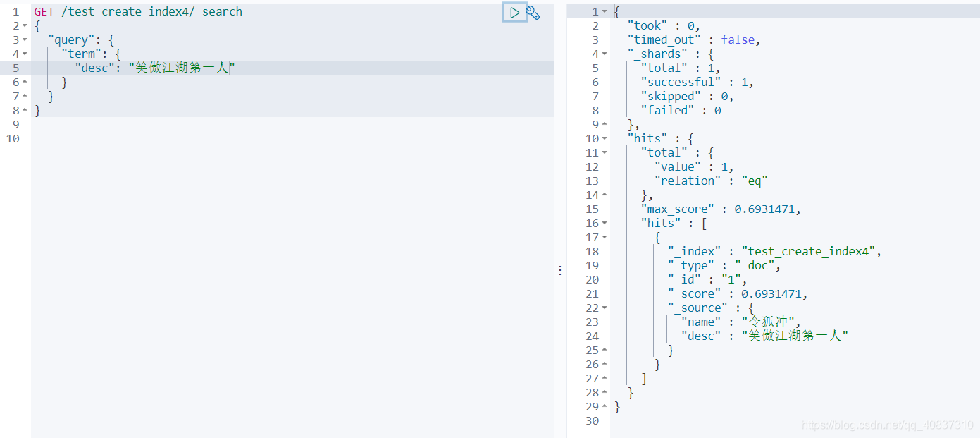The image size is (980, 438).
Task: Collapse the "_shards" object fold arrow
Action: [x=604, y=54]
